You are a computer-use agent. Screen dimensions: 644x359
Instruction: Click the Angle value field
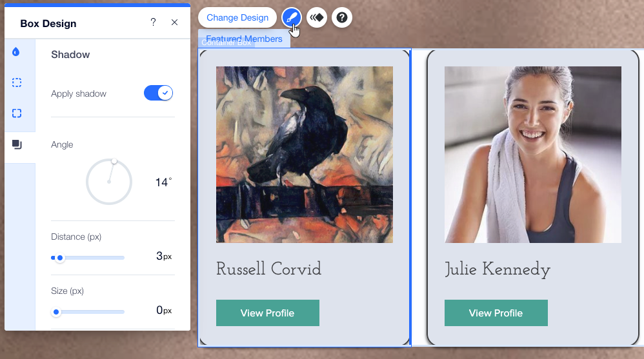coord(163,182)
